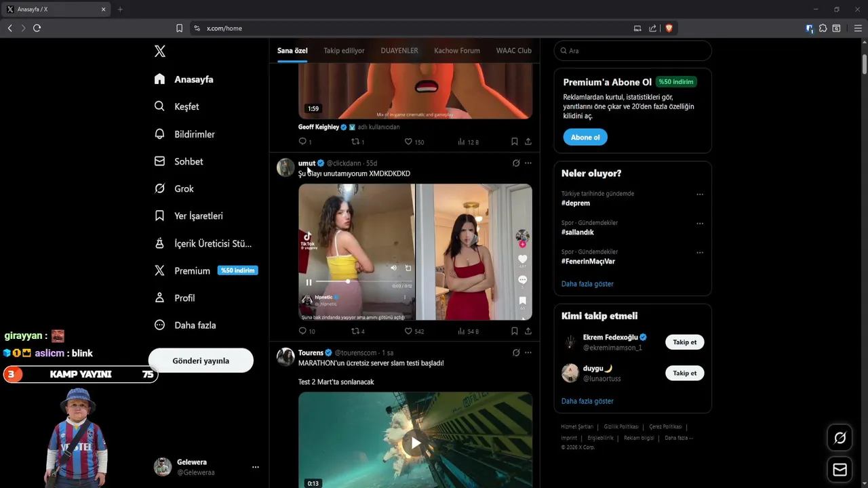The height and width of the screenshot is (488, 868).
Task: Open Profil person icon
Action: click(x=159, y=298)
